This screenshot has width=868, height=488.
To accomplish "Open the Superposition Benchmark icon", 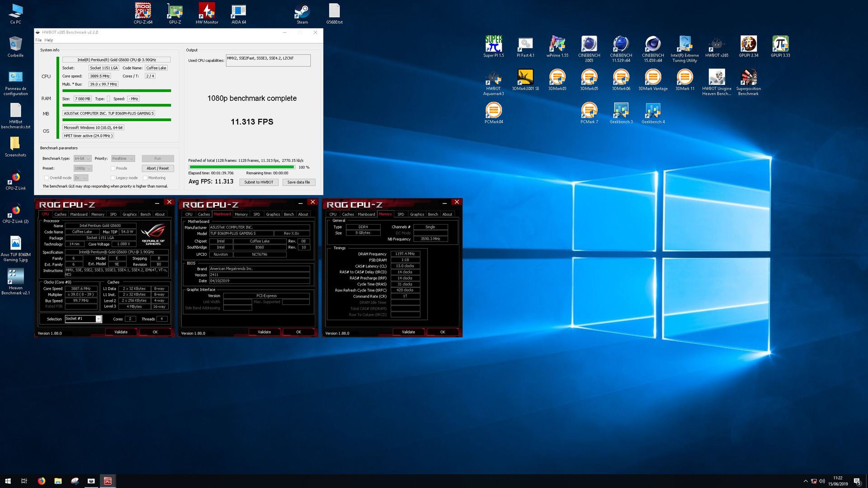I will click(749, 82).
